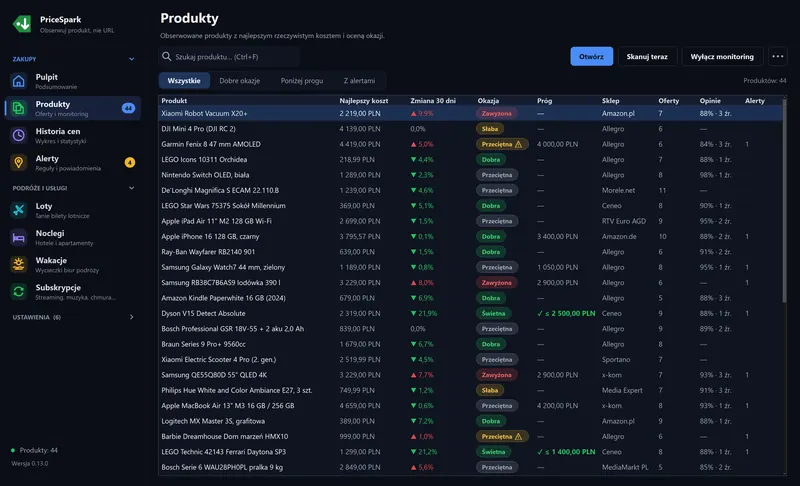The width and height of the screenshot is (800, 486).
Task: Select Nintendo Switch OLED, biała row
Action: click(470, 175)
